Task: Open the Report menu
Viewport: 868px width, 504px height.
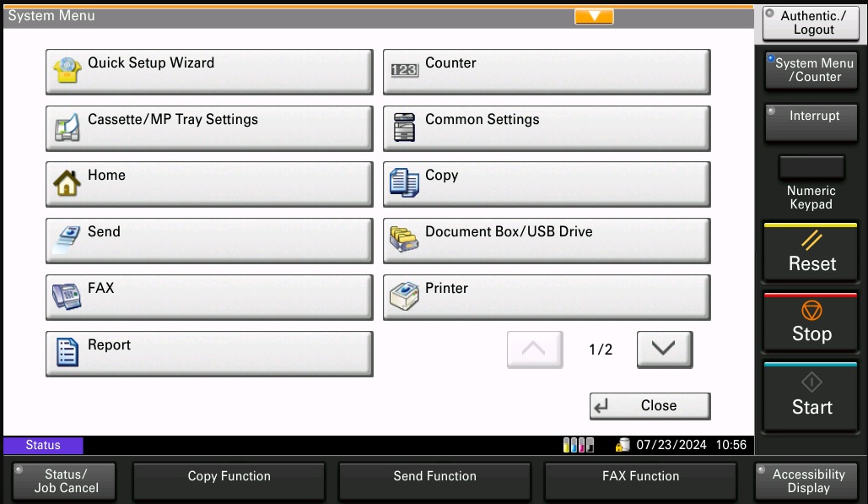Action: coord(209,354)
